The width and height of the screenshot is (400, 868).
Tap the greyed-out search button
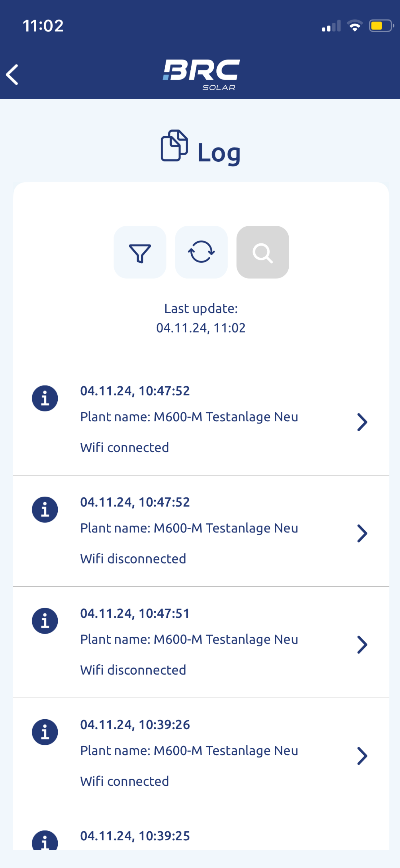[x=263, y=252]
